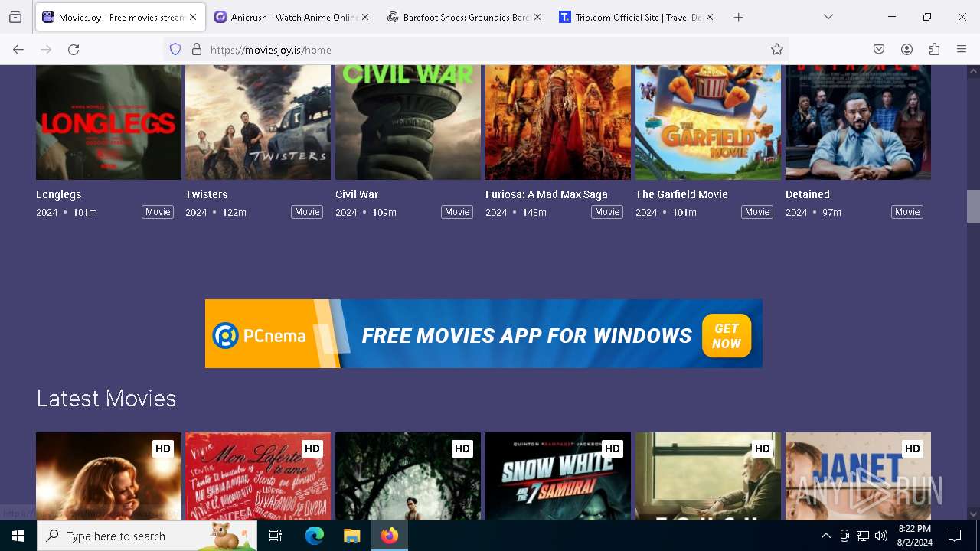Viewport: 980px width, 551px height.
Task: Open Furiosa movie poster
Action: point(558,122)
